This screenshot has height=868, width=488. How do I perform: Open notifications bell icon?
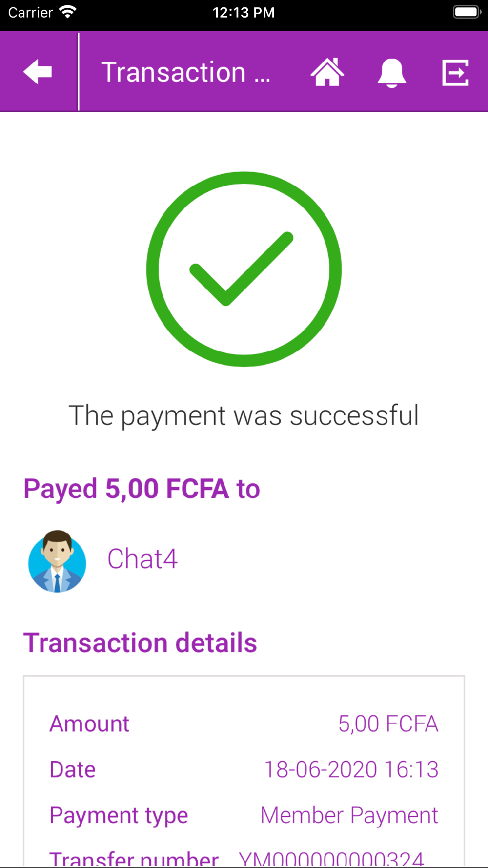[x=391, y=73]
